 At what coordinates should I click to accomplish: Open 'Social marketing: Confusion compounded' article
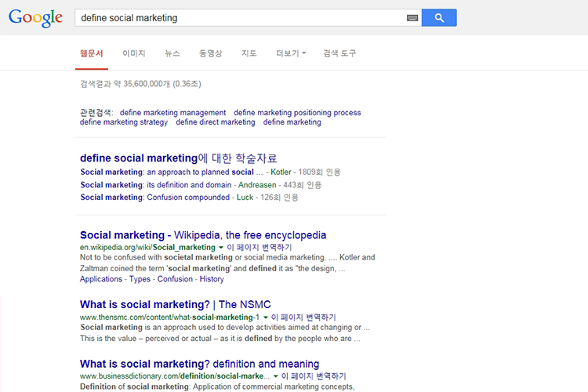(x=155, y=198)
